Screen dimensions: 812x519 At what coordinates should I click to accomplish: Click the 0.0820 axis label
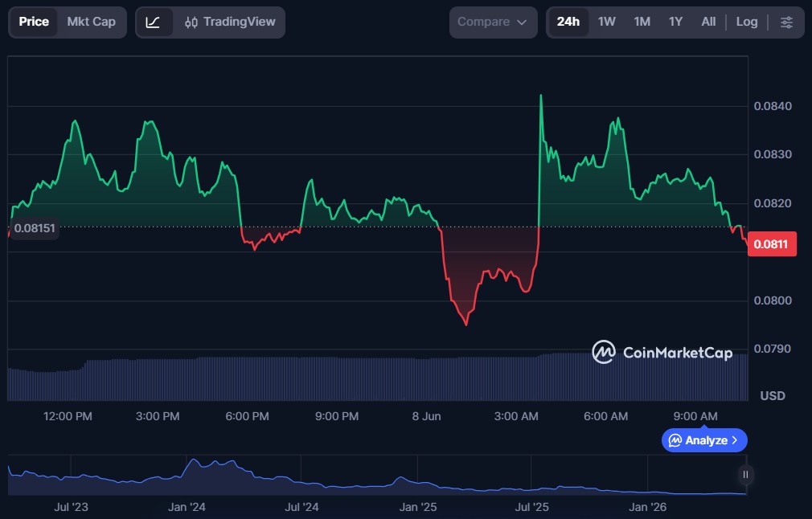[x=772, y=202]
